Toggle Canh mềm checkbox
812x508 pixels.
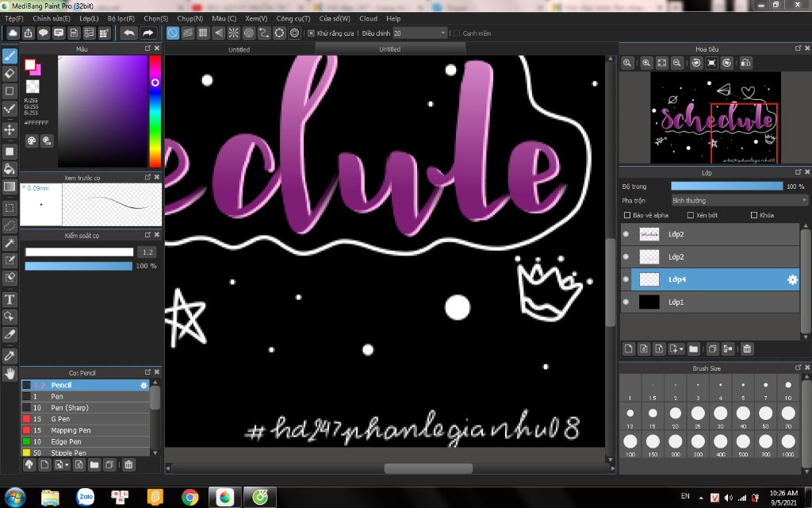456,33
